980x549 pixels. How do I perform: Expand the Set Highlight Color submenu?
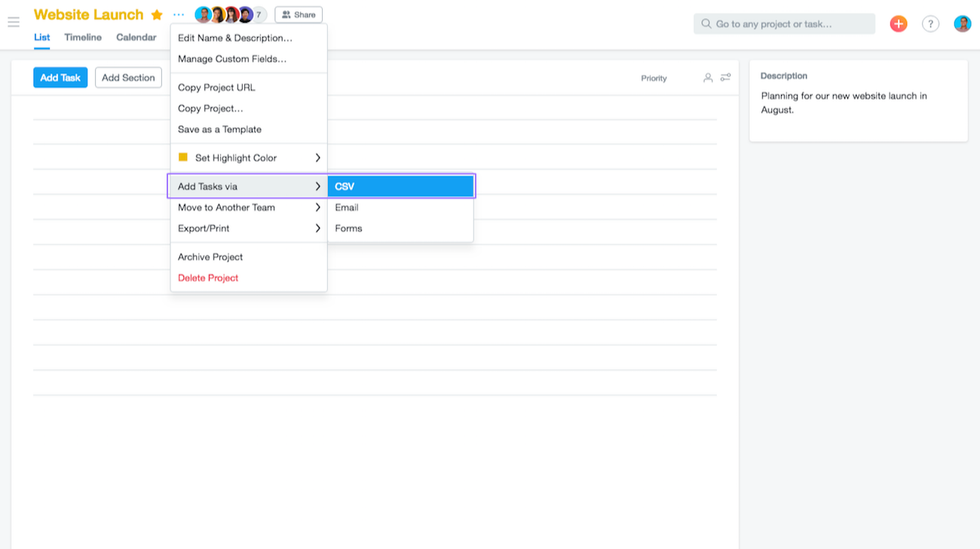click(x=249, y=158)
